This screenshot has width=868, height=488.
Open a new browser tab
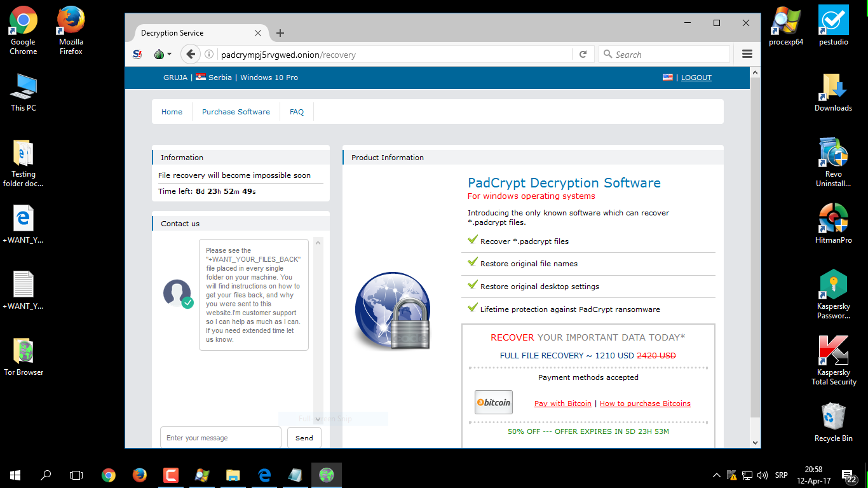point(280,33)
